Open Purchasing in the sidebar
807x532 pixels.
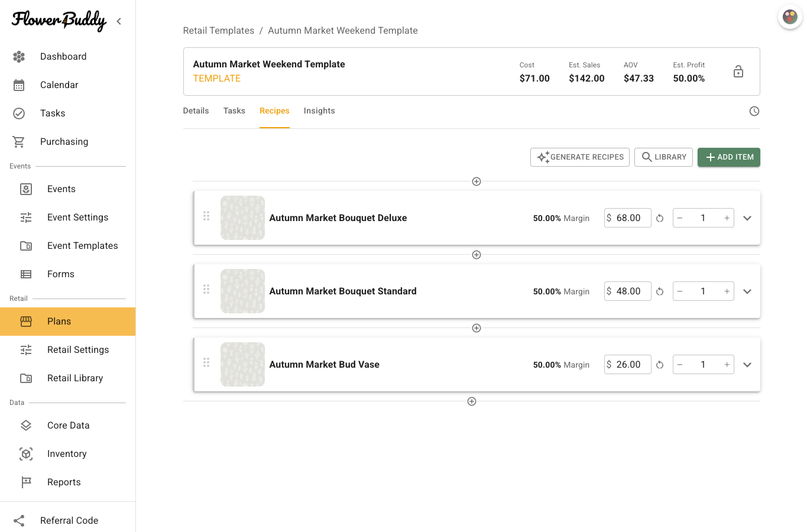point(68,142)
